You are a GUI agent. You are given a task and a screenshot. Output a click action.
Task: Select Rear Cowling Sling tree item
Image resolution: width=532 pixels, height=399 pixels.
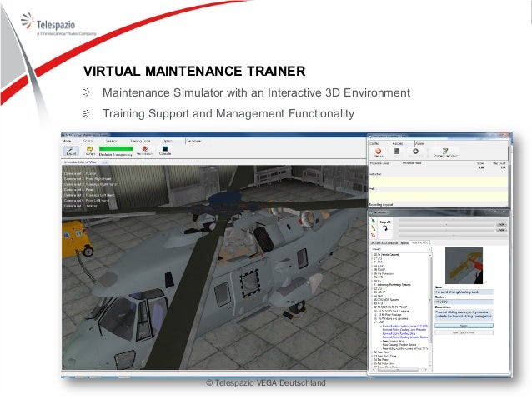(394, 341)
